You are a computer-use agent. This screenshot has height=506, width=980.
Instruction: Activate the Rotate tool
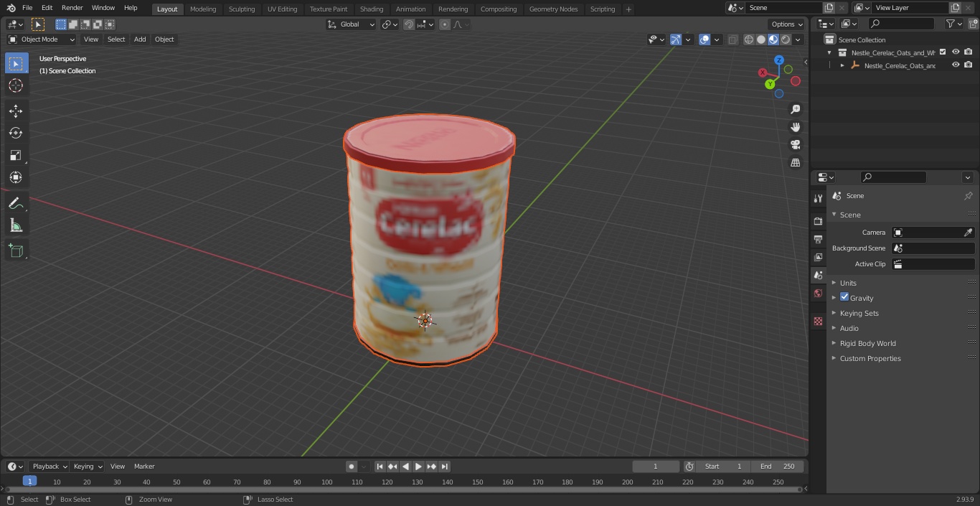pyautogui.click(x=16, y=133)
